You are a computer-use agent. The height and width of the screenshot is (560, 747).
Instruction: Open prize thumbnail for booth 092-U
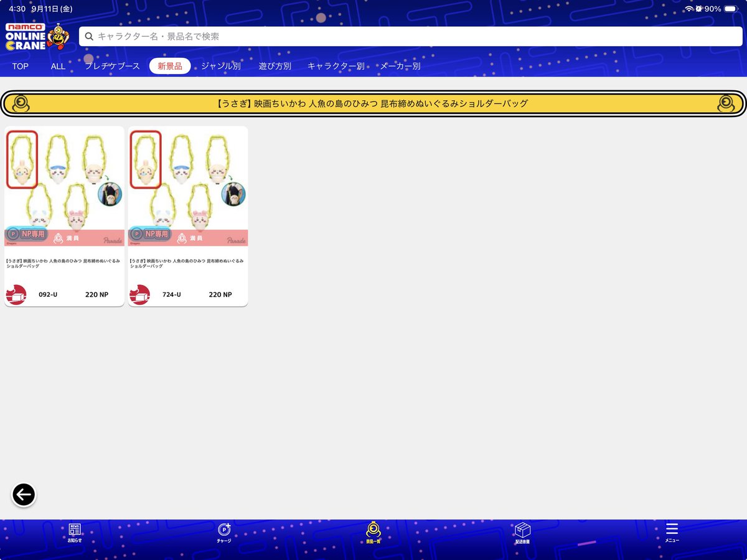coord(64,187)
